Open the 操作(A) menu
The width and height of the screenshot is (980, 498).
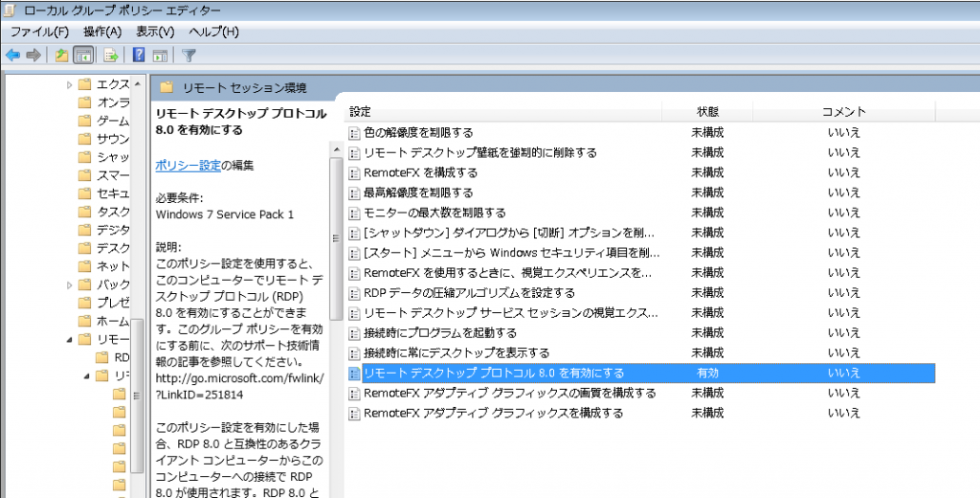click(102, 32)
